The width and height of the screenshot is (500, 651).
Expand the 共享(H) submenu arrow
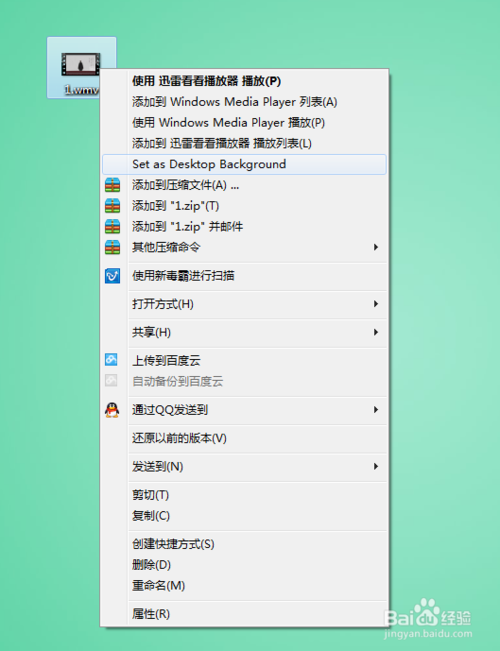(x=375, y=332)
